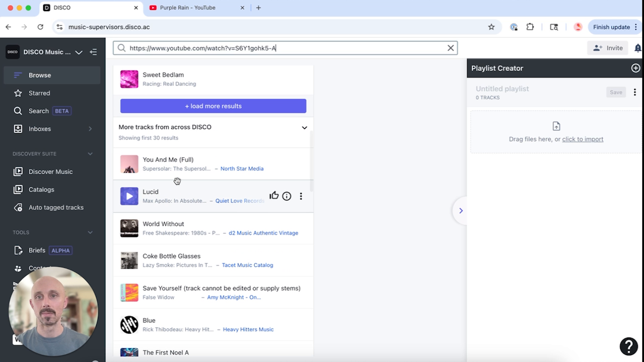Click the load more results button

(x=213, y=106)
